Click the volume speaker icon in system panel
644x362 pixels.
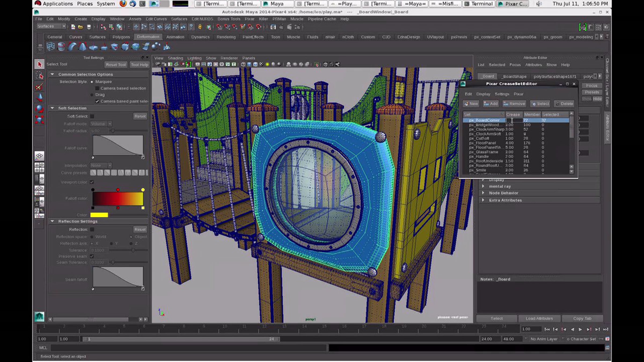[539, 4]
